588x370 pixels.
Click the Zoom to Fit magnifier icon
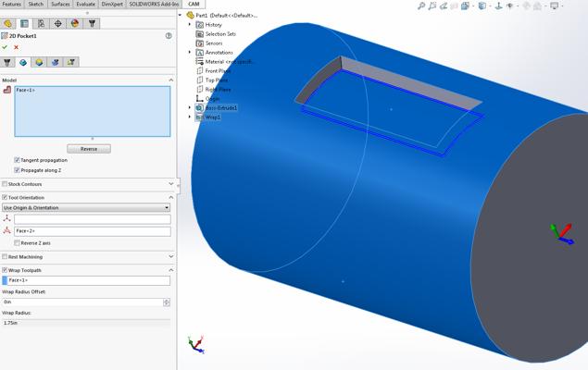tap(421, 6)
